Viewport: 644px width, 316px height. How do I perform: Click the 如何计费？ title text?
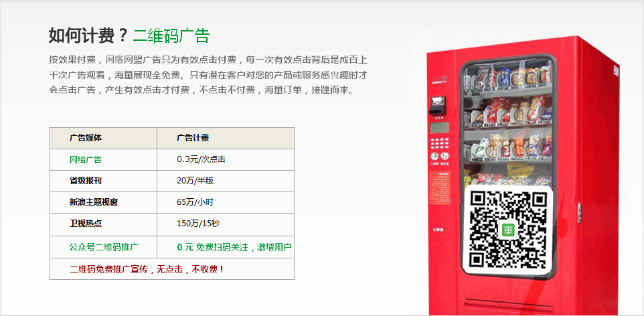(x=88, y=35)
